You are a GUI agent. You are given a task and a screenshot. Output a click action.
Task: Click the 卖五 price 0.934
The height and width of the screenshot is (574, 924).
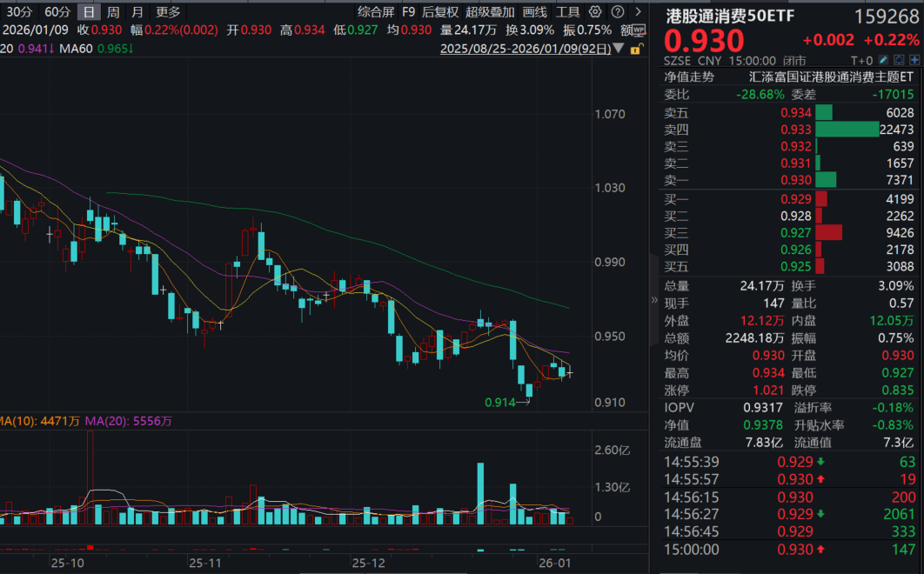[796, 112]
